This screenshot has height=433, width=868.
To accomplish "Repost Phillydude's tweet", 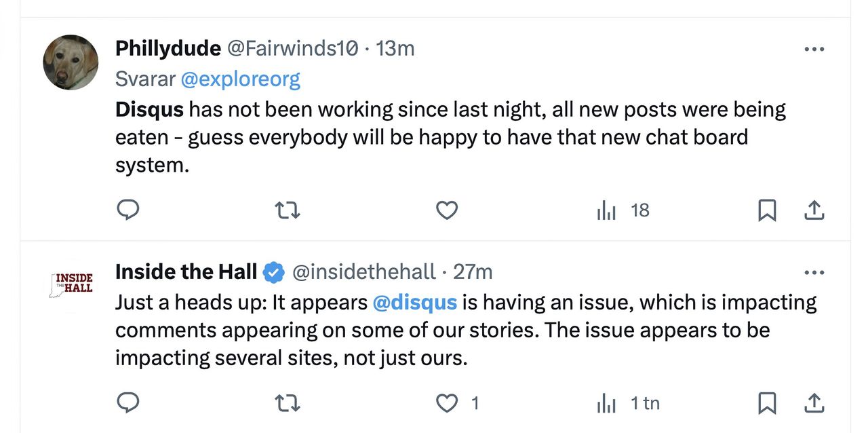I will tap(288, 210).
